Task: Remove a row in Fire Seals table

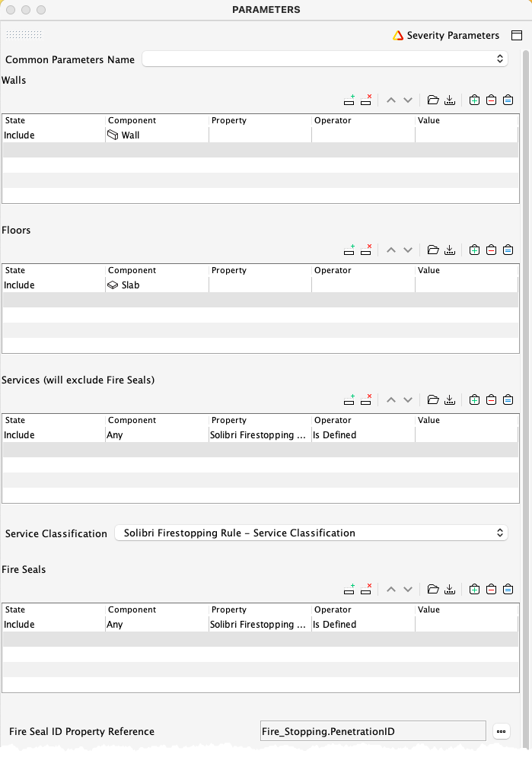Action: click(x=366, y=589)
